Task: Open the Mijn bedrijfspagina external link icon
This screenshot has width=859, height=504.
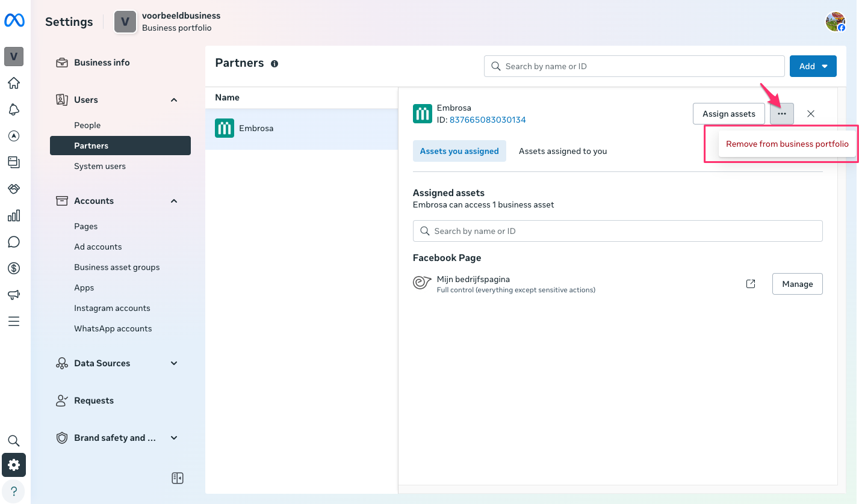Action: tap(751, 284)
